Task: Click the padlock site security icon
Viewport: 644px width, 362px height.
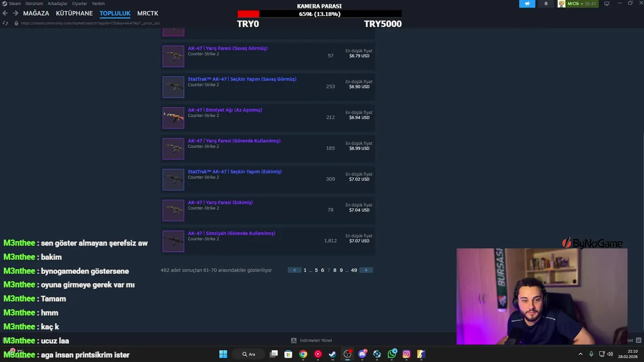Action: [x=16, y=23]
